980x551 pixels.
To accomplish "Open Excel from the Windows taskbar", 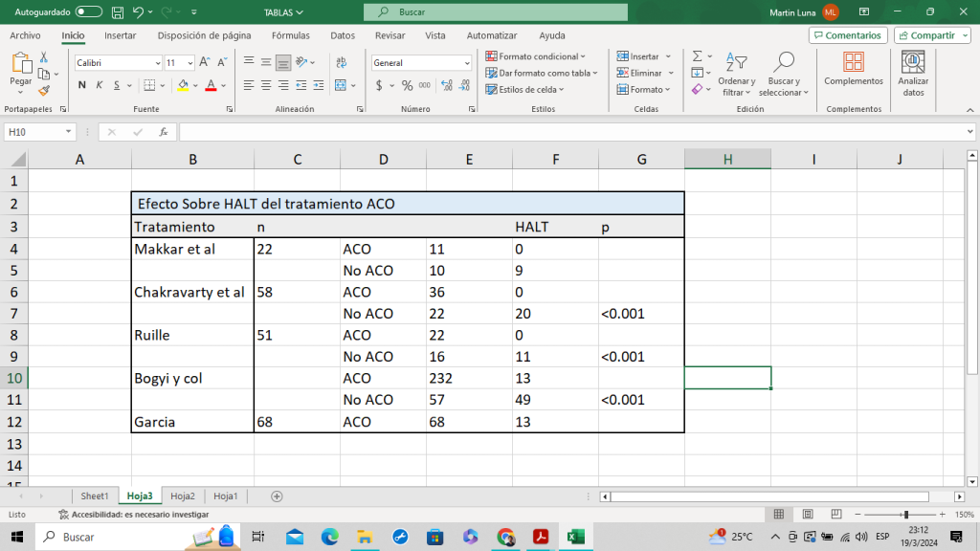I will [x=576, y=537].
